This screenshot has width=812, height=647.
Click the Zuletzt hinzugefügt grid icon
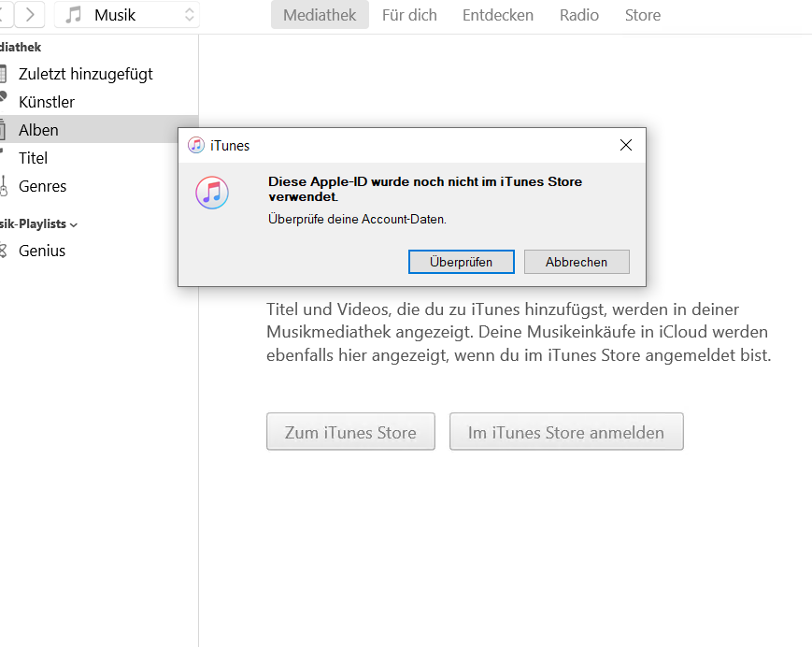point(3,74)
